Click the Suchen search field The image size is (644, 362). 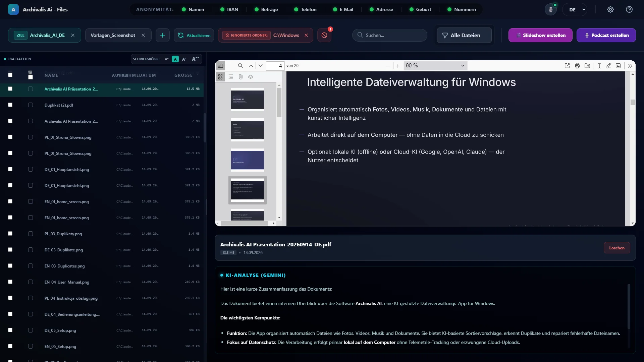[x=390, y=35]
